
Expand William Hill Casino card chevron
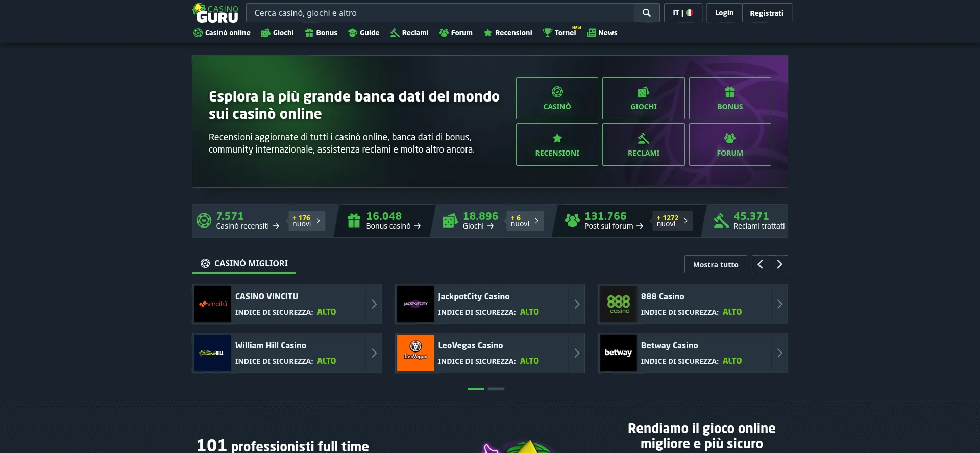[x=374, y=353]
